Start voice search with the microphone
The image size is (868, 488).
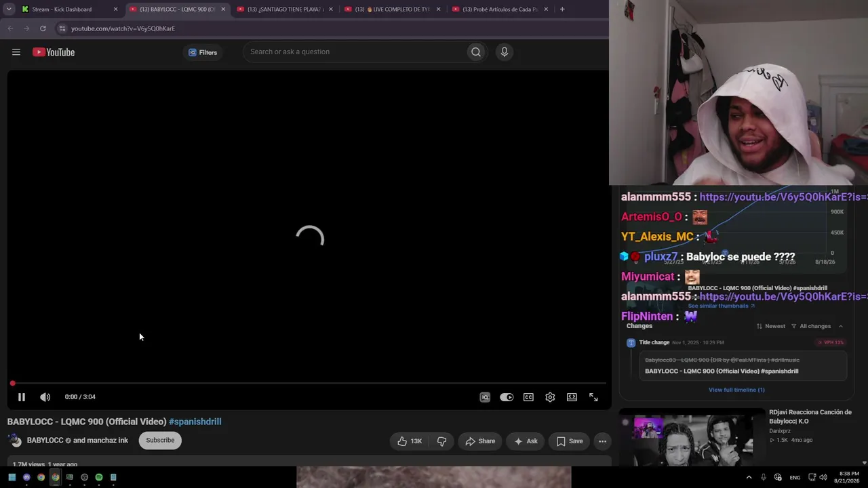504,52
